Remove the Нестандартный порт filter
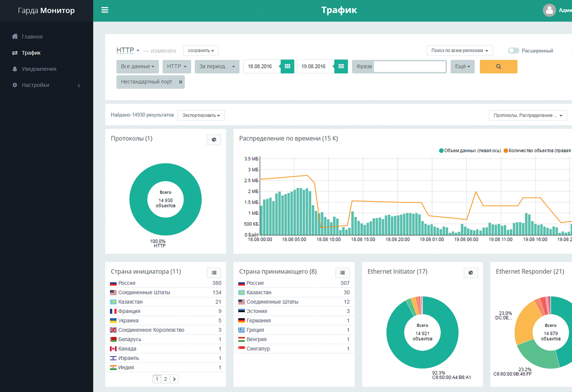Image resolution: width=572 pixels, height=392 pixels. point(180,82)
